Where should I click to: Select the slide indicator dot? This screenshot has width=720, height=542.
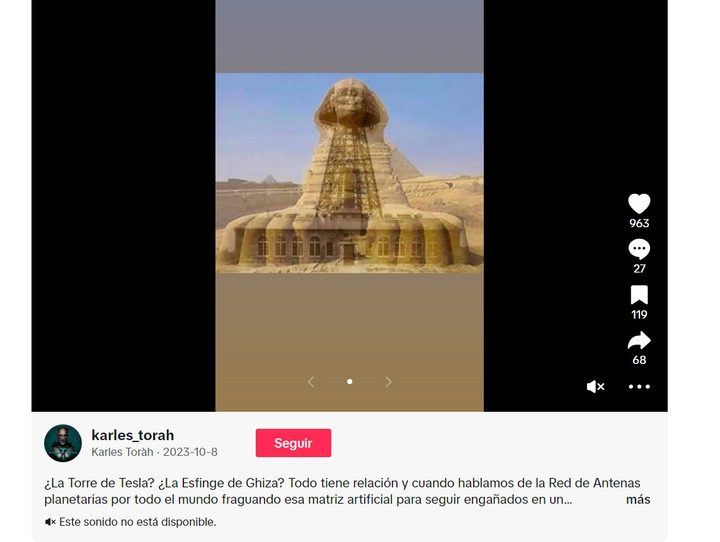349,382
